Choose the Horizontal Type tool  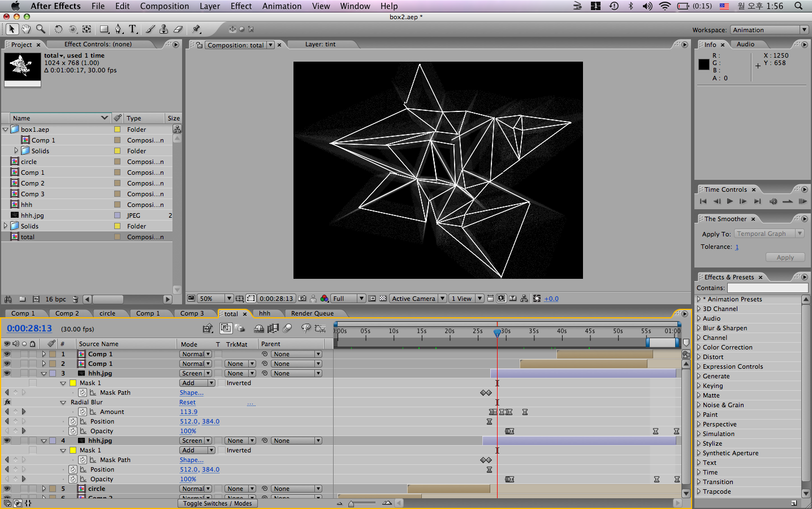pyautogui.click(x=133, y=29)
